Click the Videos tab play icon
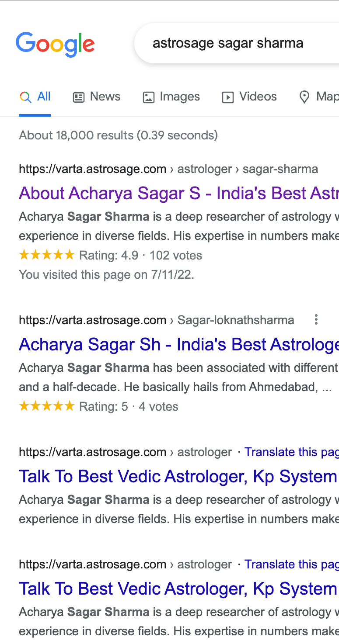The image size is (339, 644). click(228, 97)
